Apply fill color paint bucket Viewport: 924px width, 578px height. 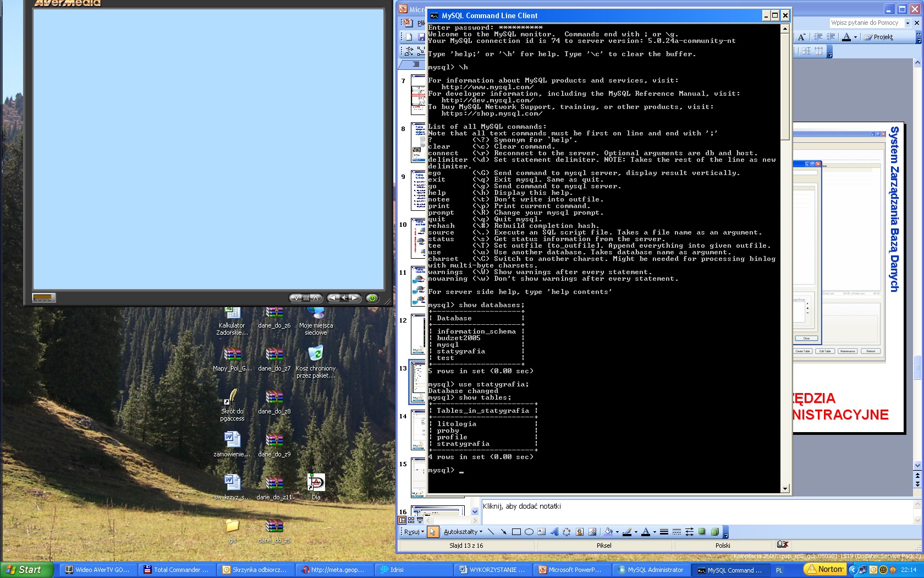pyautogui.click(x=608, y=532)
